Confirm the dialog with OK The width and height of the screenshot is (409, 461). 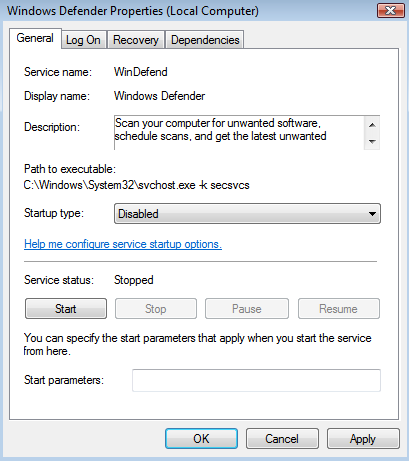click(x=201, y=439)
